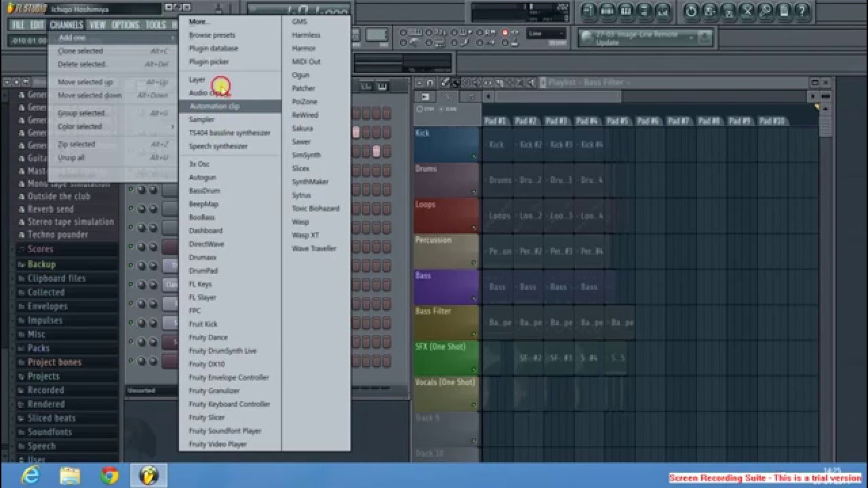The height and width of the screenshot is (488, 868).
Task: Open the piano roll shortcut icon
Action: [626, 10]
